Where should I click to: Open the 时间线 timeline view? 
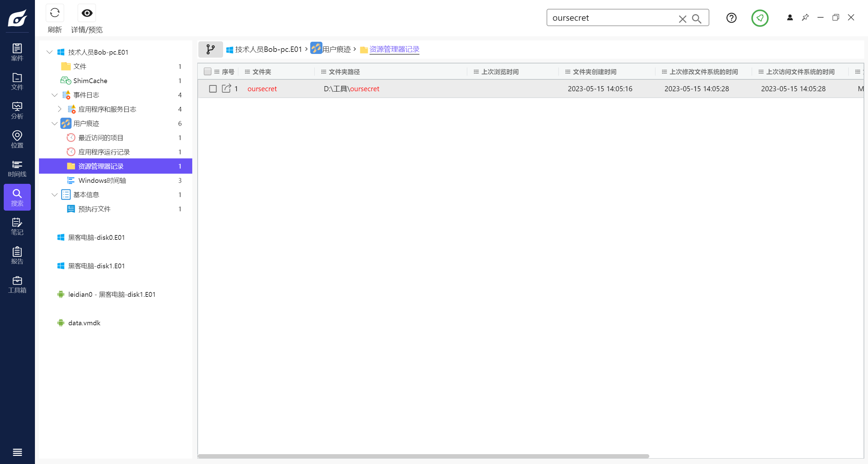point(17,169)
